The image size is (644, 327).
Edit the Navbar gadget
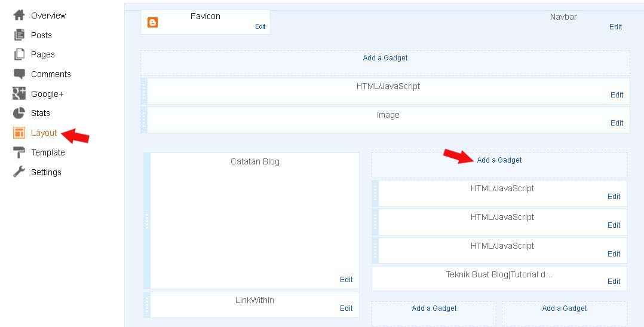pos(615,27)
